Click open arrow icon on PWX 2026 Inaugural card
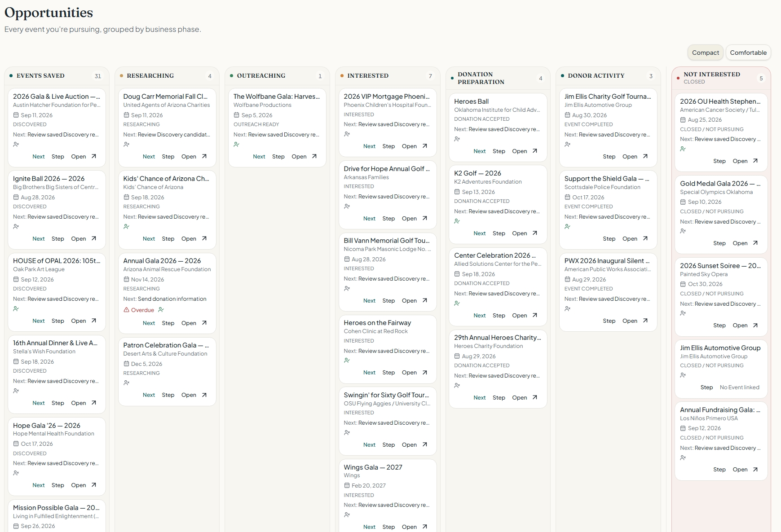This screenshot has height=532, width=781. [x=645, y=321]
